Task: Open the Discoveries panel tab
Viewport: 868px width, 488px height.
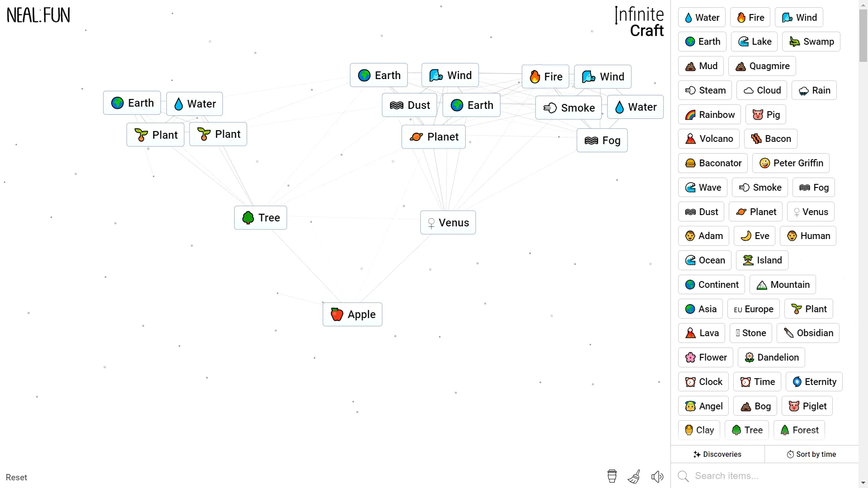Action: pyautogui.click(x=717, y=454)
